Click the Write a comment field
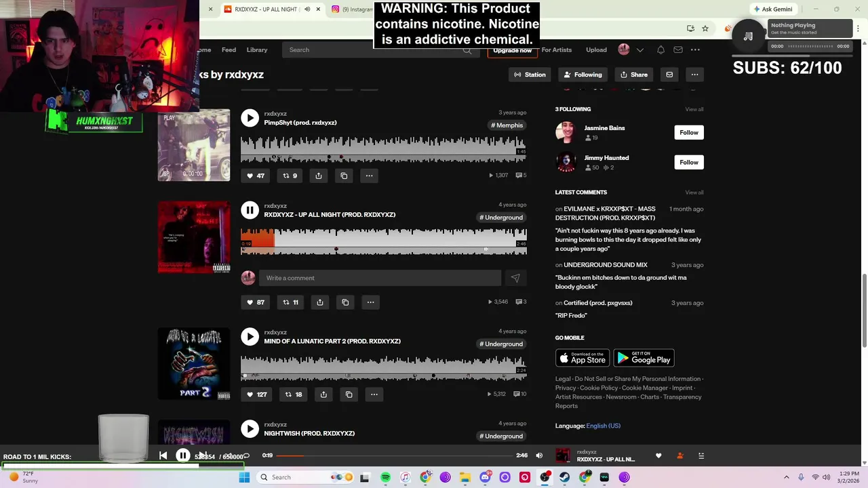The image size is (868, 488). pyautogui.click(x=380, y=278)
